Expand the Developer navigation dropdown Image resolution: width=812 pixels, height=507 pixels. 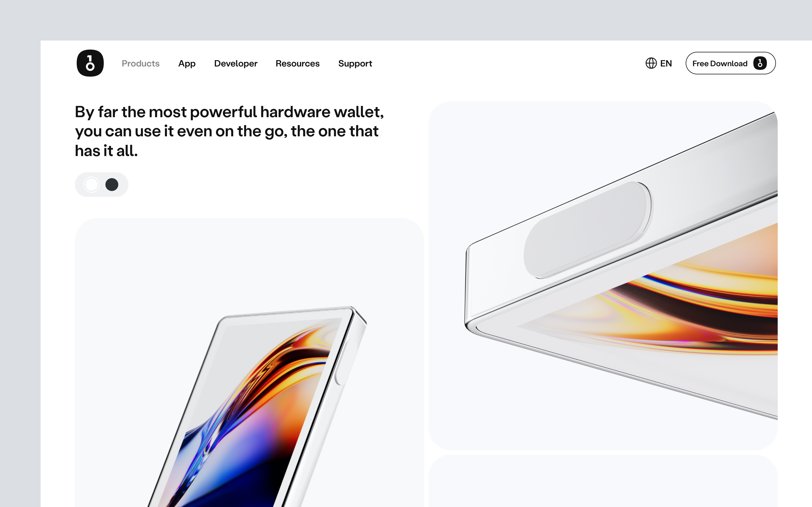coord(235,63)
